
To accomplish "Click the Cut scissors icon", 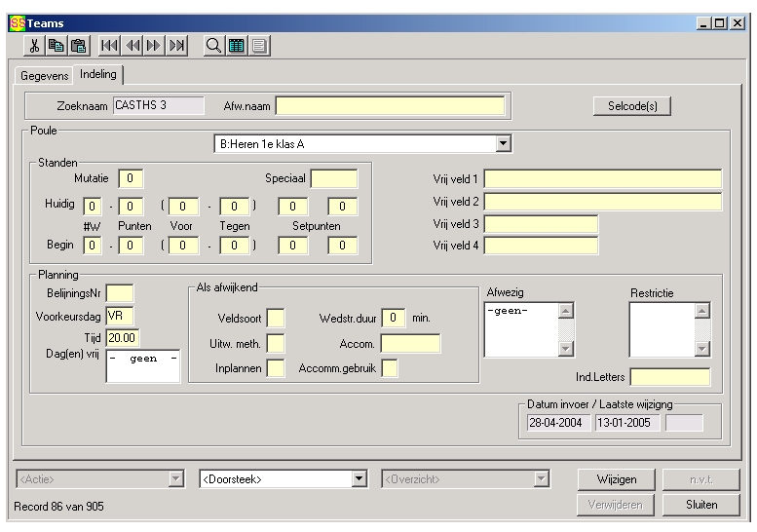I will tap(35, 45).
